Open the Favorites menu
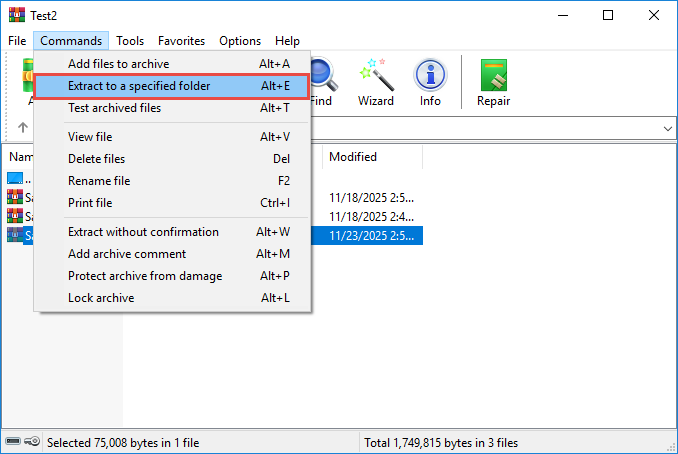 tap(181, 41)
